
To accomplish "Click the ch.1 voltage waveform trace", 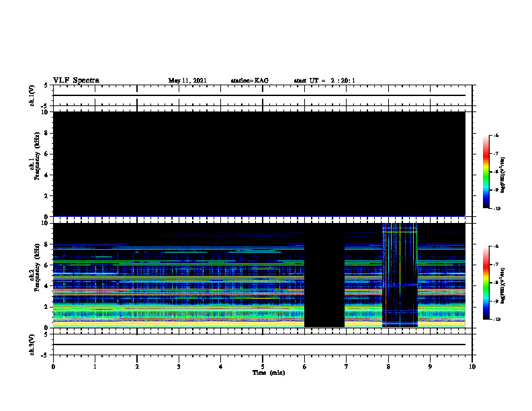I will [x=259, y=95].
